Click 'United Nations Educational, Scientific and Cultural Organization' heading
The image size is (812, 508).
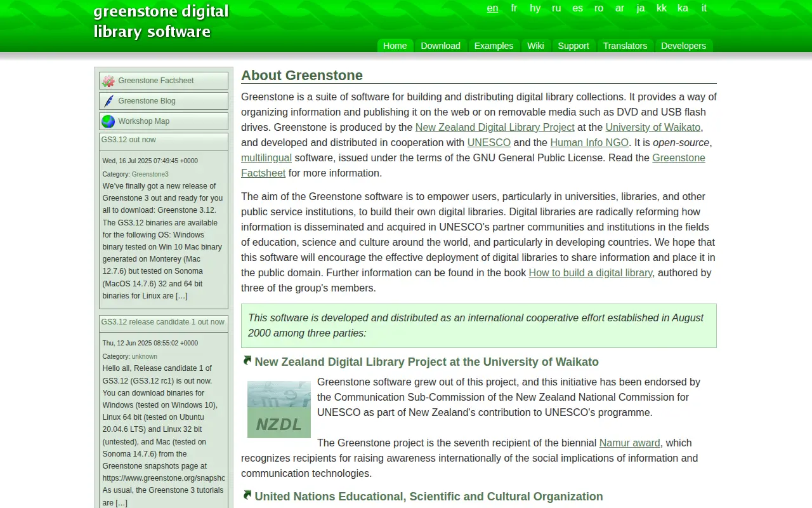pyautogui.click(x=429, y=496)
